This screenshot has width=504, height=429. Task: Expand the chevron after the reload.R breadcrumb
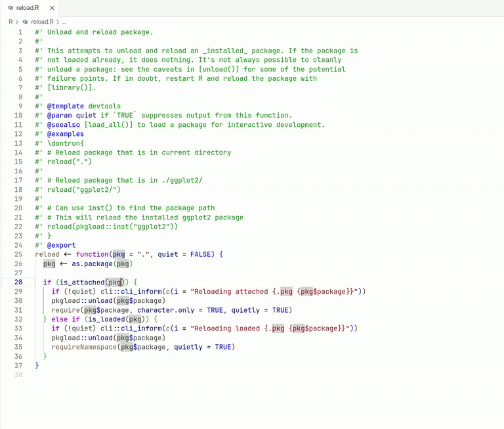[x=58, y=22]
